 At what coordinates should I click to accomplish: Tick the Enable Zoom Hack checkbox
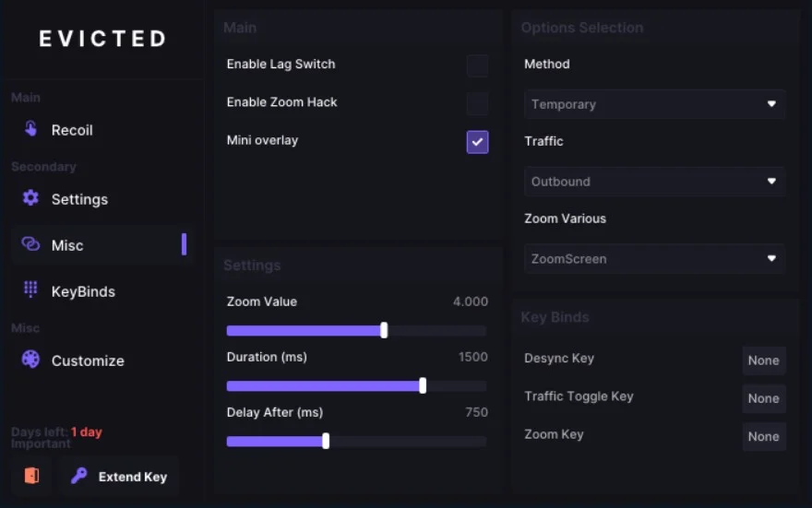pos(477,103)
